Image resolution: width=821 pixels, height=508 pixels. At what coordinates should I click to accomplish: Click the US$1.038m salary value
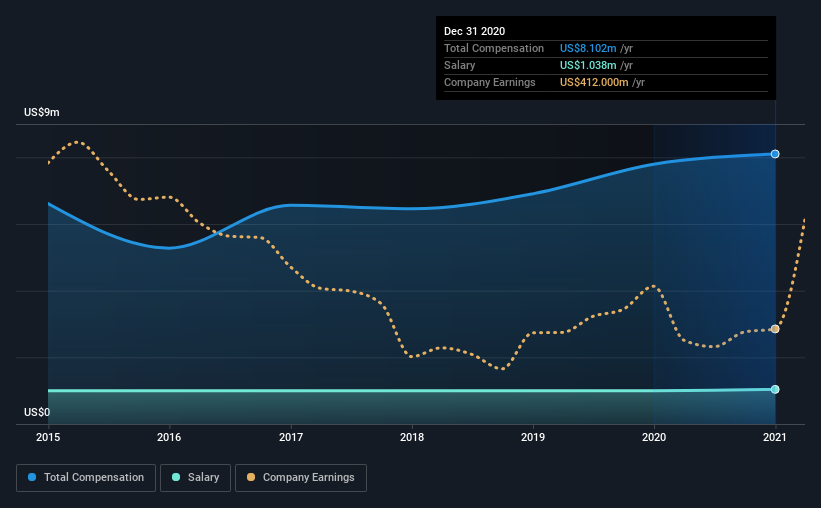(588, 65)
